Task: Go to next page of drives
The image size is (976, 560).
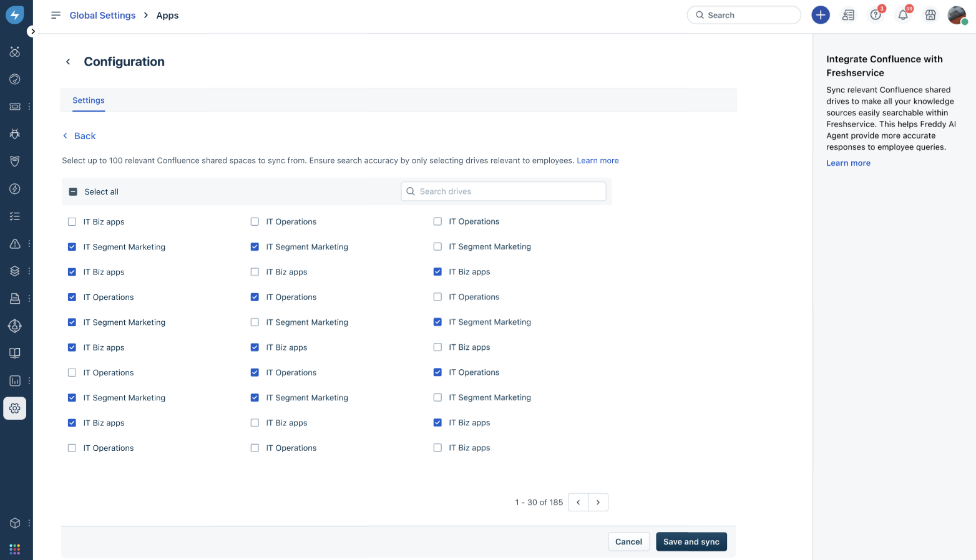Action: click(598, 502)
